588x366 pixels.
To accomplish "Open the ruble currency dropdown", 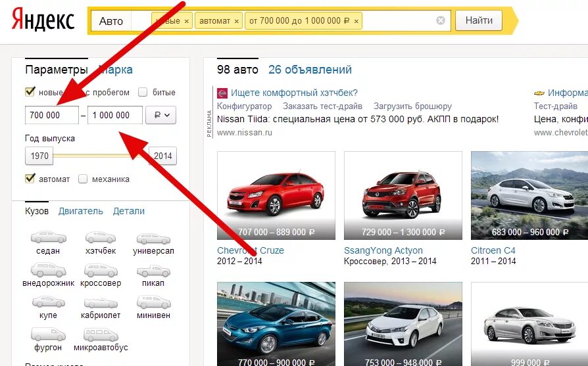I will [161, 115].
